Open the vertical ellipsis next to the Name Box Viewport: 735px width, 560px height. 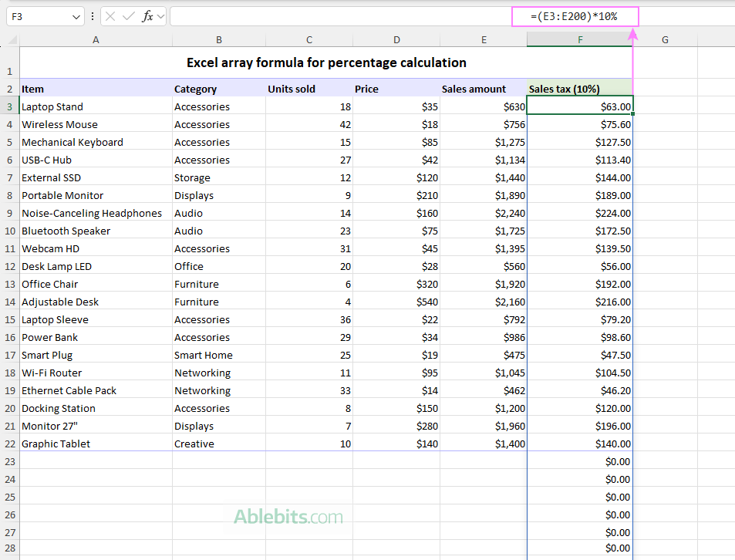coord(92,15)
